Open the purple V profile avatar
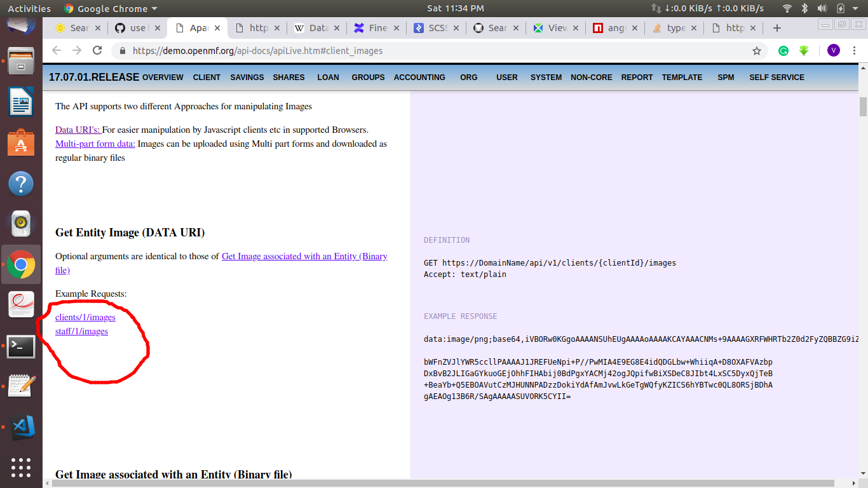 833,51
